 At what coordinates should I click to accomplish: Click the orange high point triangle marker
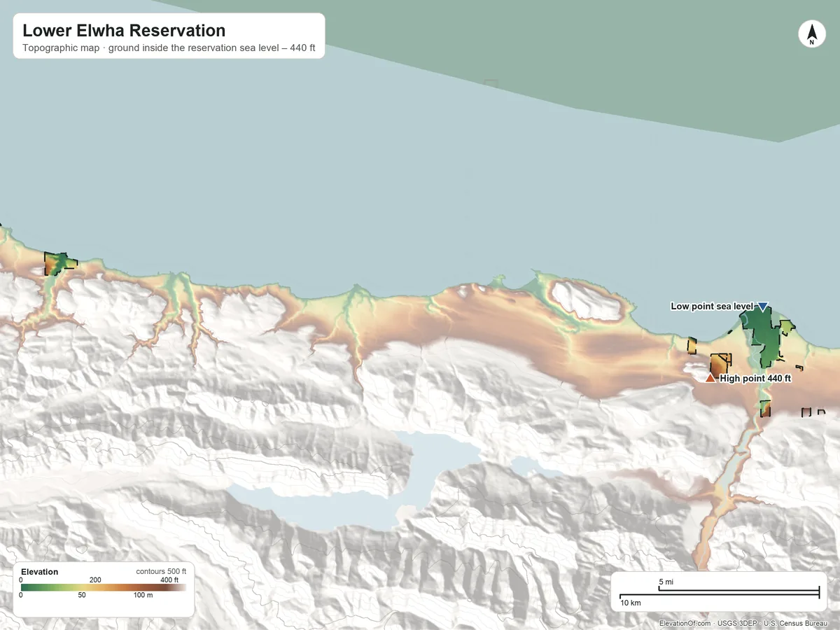pyautogui.click(x=710, y=378)
